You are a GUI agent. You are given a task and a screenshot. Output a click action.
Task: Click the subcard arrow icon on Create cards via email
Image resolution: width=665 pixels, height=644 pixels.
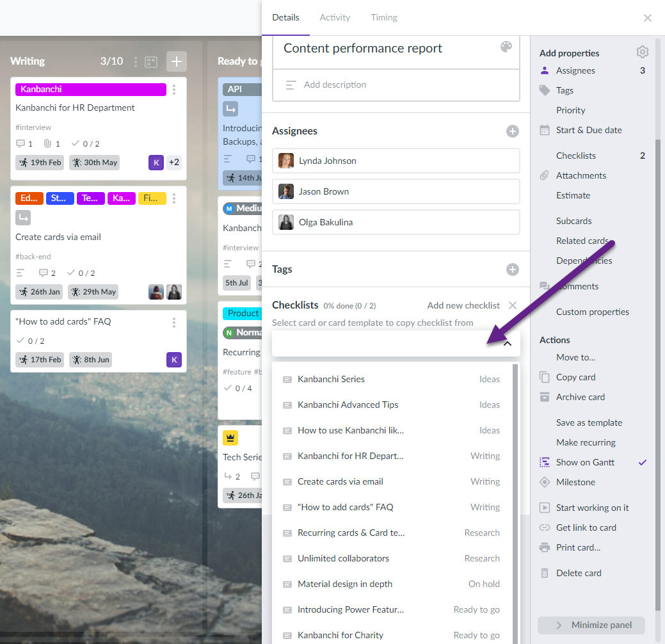point(23,218)
